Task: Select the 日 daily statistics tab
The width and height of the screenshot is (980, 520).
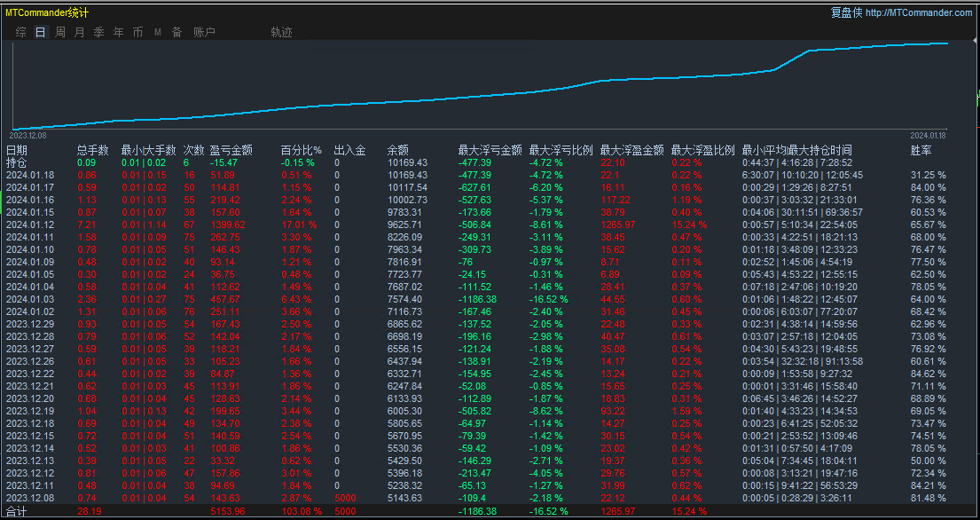Action: 41,32
